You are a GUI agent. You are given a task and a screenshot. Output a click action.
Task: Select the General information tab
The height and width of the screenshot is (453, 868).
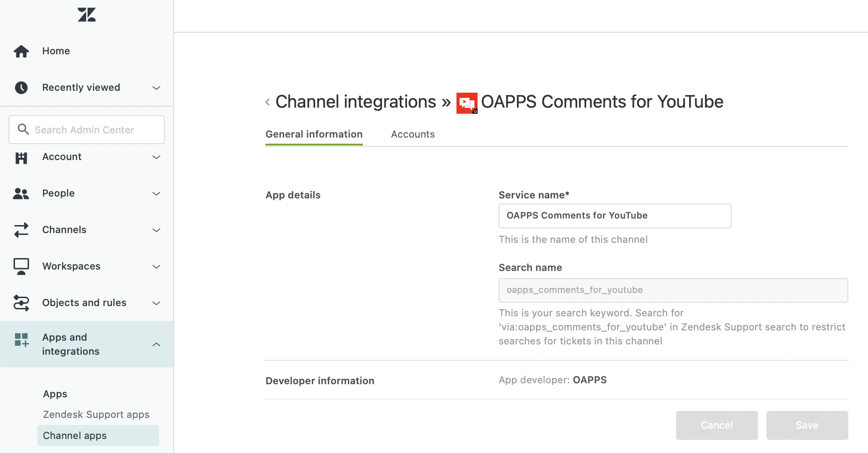click(x=314, y=134)
